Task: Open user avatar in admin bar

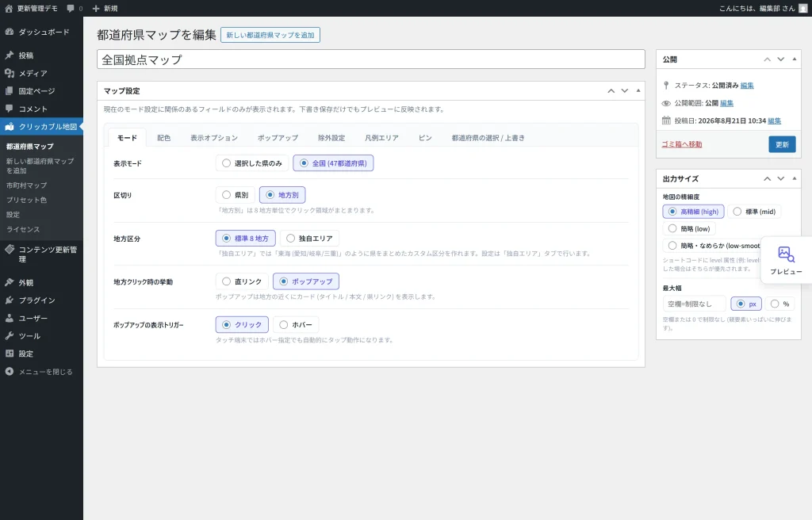Action: coord(802,8)
